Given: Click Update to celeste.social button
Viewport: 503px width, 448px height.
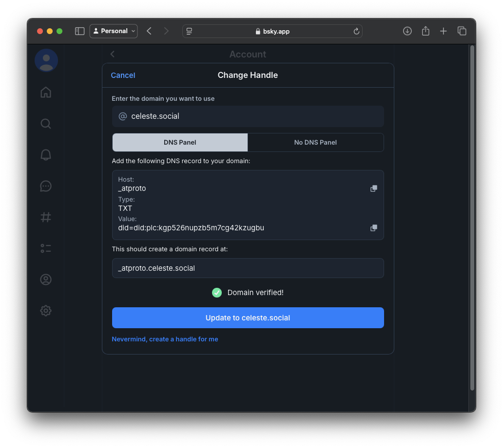Looking at the screenshot, I should (x=248, y=318).
